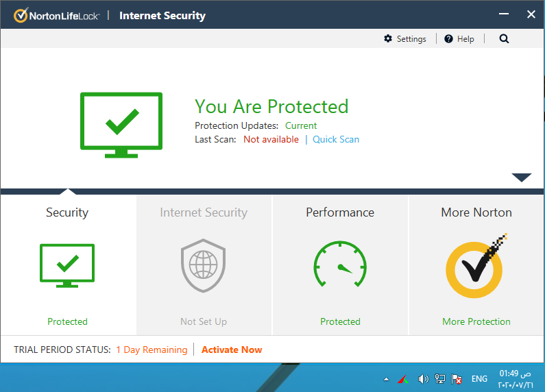
Task: Click the More Norton yellow checkmark logo
Action: [x=476, y=266]
